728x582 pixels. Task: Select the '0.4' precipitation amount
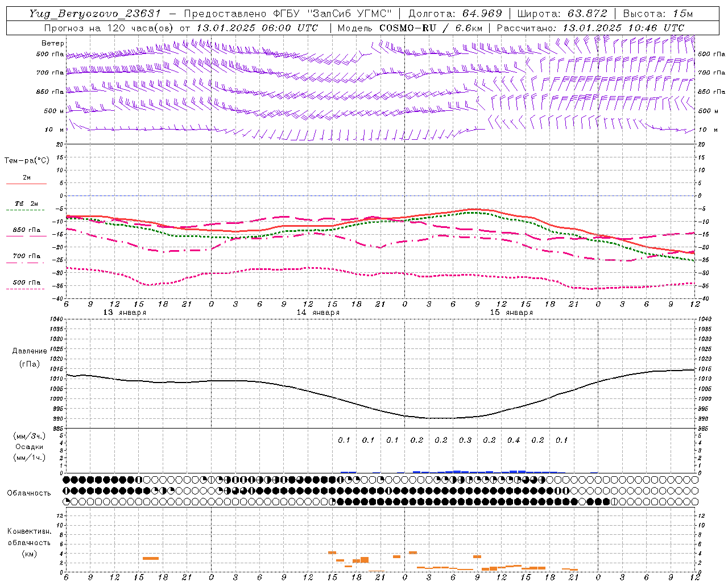coord(514,440)
